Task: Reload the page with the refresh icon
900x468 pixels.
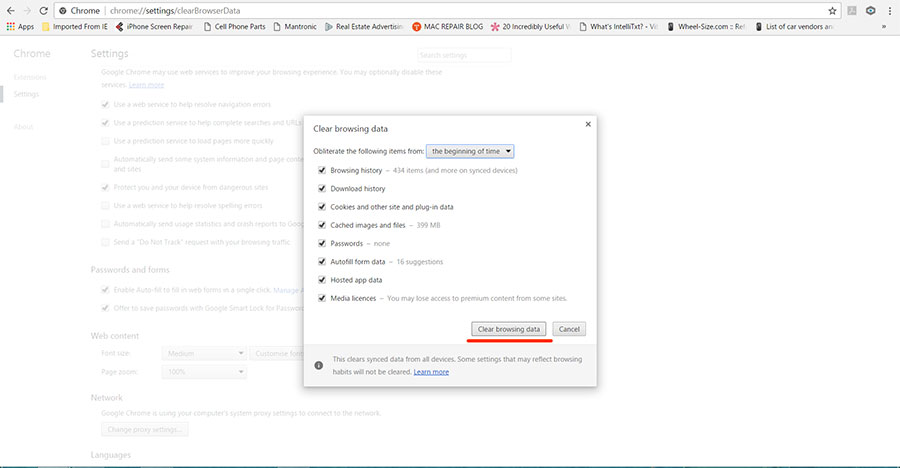Action: (44, 10)
